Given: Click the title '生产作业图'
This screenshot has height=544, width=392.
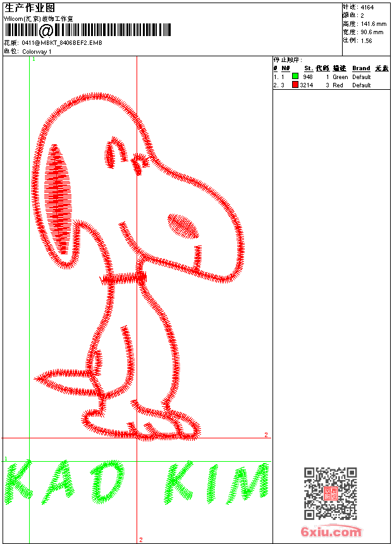Looking at the screenshot, I should [x=30, y=8].
